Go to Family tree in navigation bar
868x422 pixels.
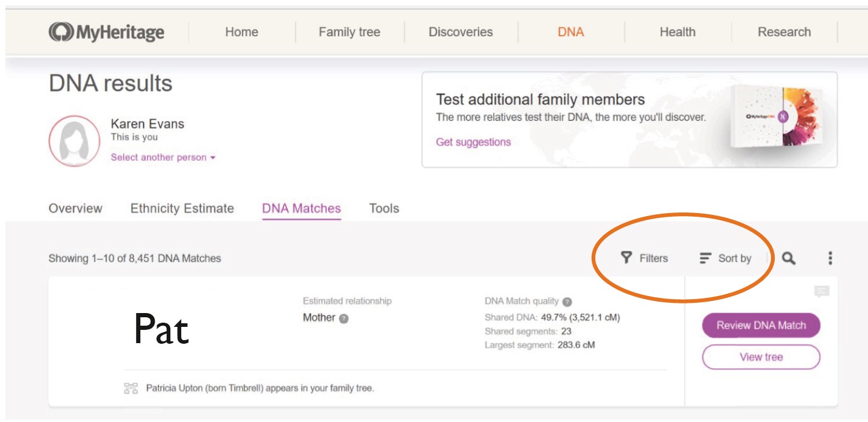pos(349,32)
